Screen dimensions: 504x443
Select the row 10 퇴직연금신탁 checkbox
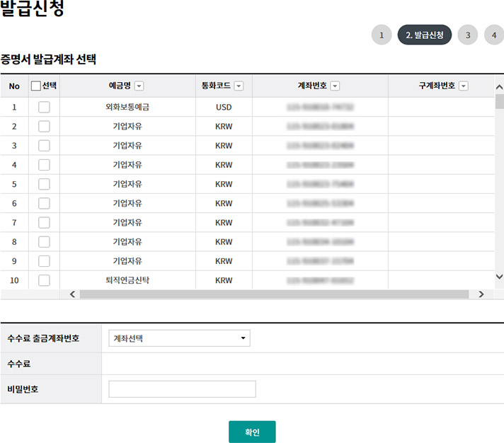(x=44, y=280)
